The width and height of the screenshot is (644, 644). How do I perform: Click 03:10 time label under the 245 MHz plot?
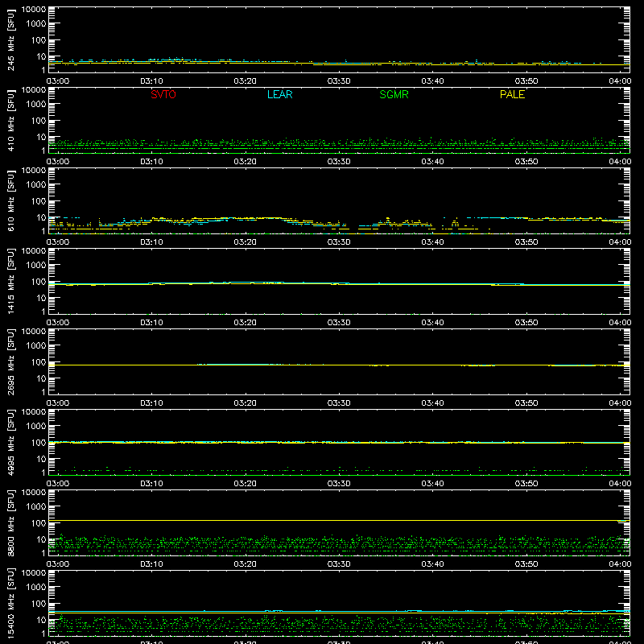151,81
